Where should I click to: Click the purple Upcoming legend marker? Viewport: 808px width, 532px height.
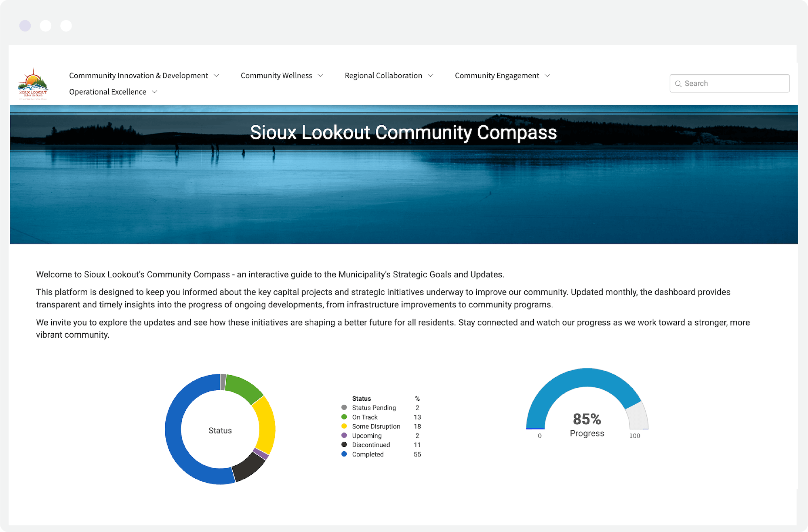click(344, 435)
